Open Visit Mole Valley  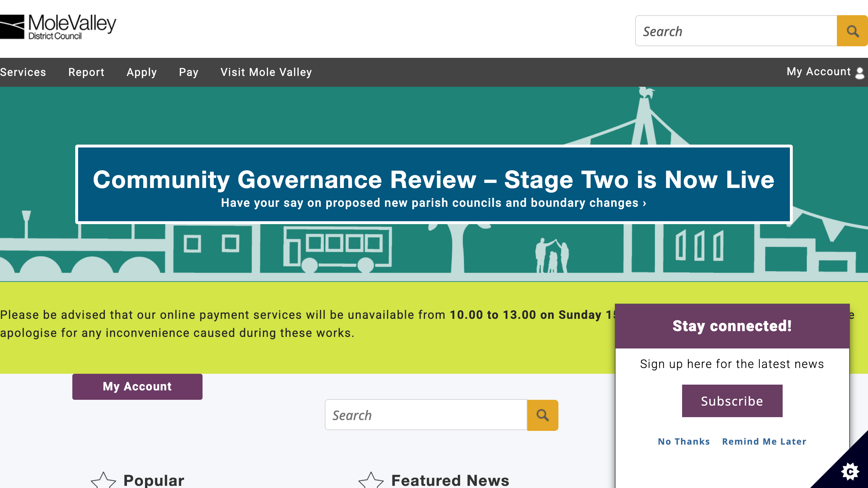pos(267,72)
